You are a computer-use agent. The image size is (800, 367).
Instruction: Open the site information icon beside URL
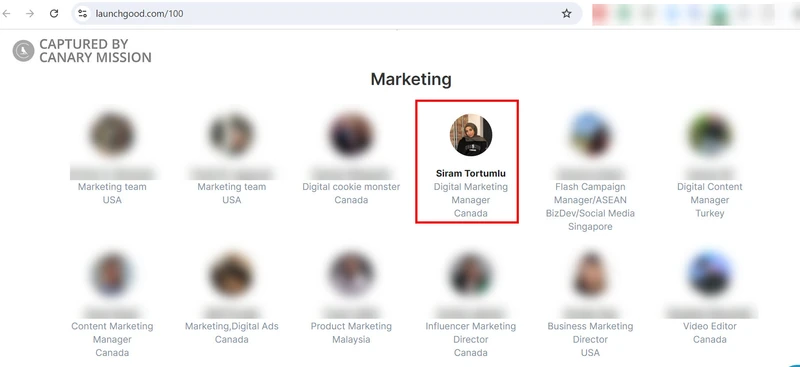coord(83,14)
